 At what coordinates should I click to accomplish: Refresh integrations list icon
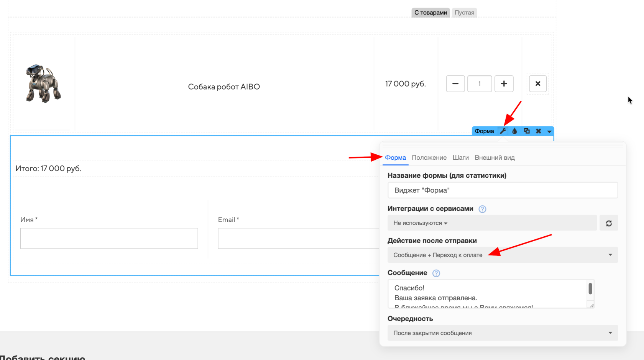pos(609,223)
